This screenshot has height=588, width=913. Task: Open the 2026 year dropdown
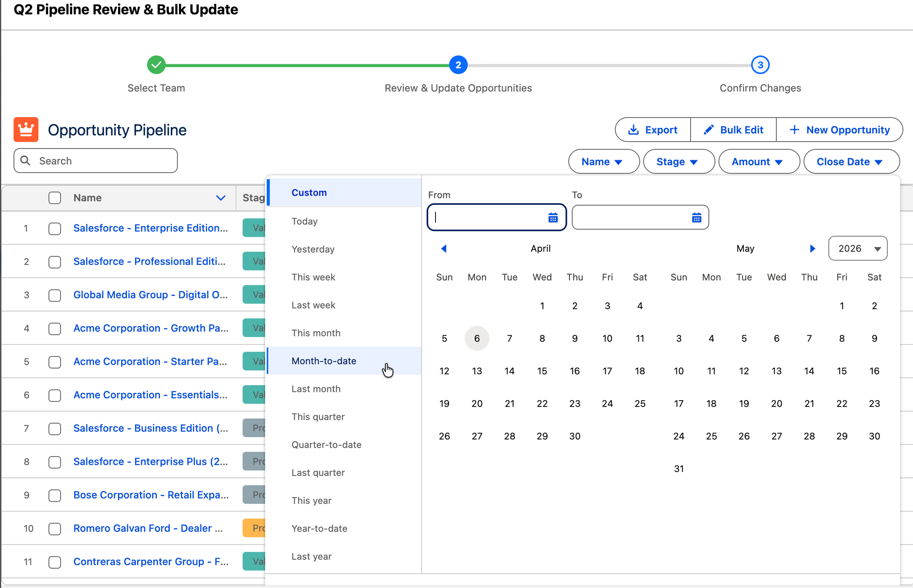pos(857,248)
